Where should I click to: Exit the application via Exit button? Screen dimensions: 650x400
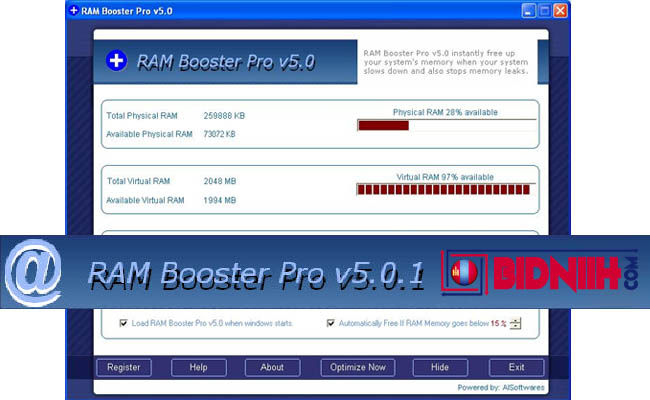(517, 367)
